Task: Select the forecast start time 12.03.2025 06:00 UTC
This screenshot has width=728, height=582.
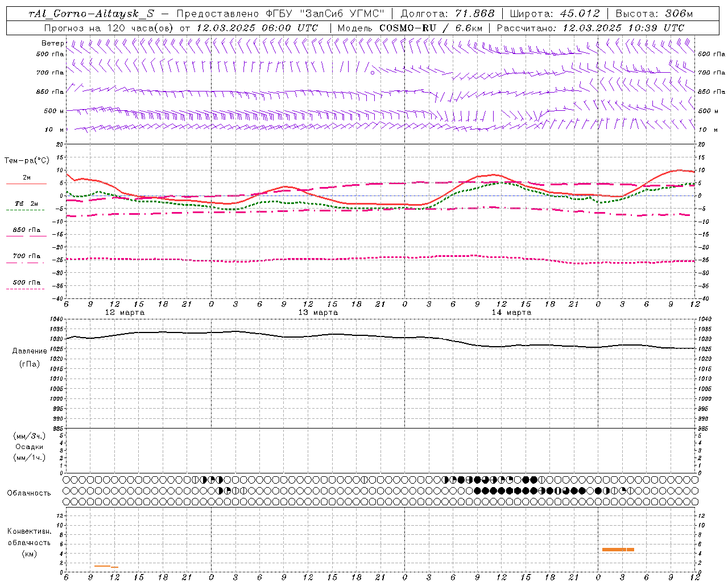Action: click(257, 28)
